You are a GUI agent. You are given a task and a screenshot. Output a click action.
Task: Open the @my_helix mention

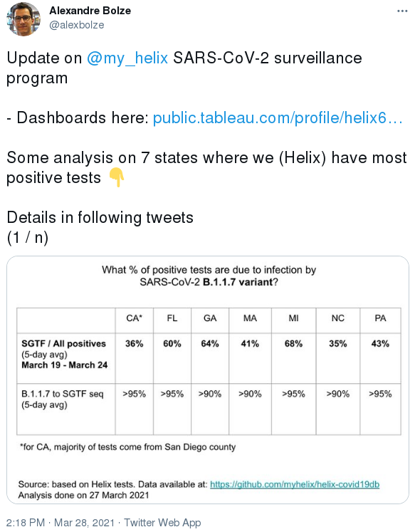tap(127, 58)
